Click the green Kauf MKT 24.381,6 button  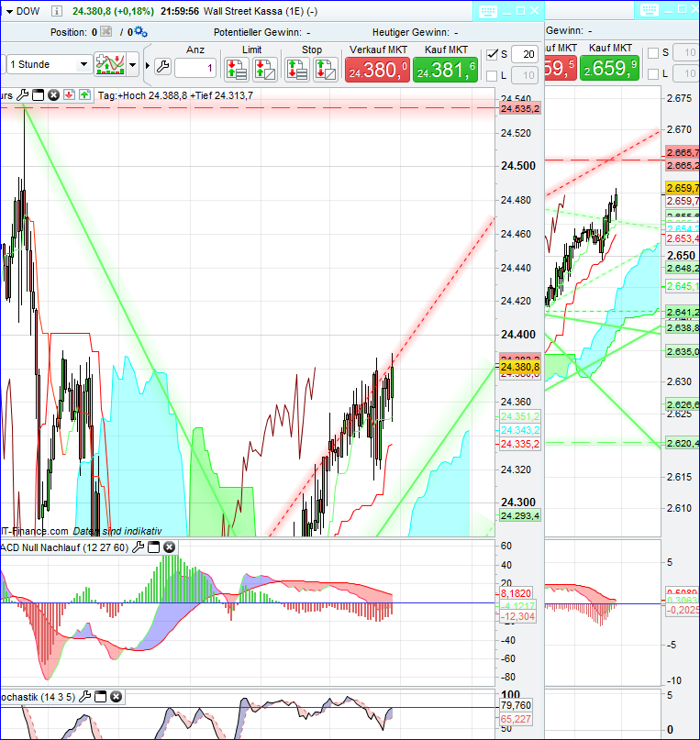(x=445, y=70)
